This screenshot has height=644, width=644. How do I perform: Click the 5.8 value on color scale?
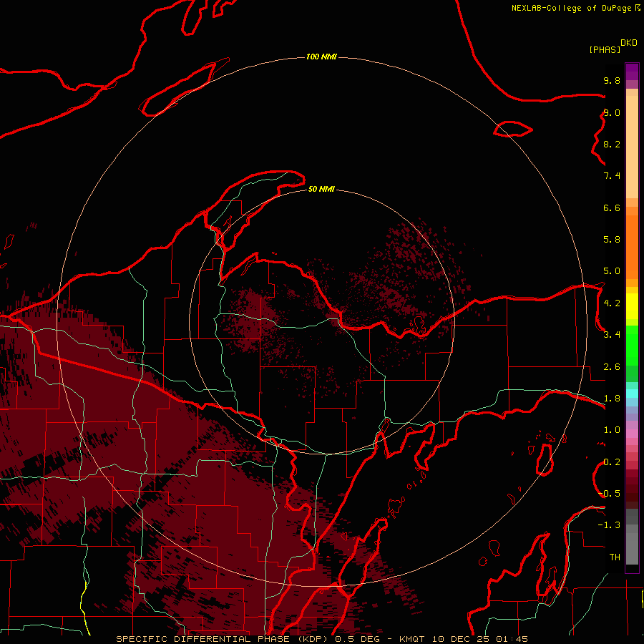[612, 240]
